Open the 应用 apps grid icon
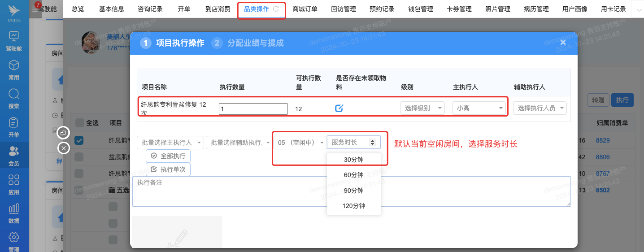644x252 pixels. click(x=14, y=180)
